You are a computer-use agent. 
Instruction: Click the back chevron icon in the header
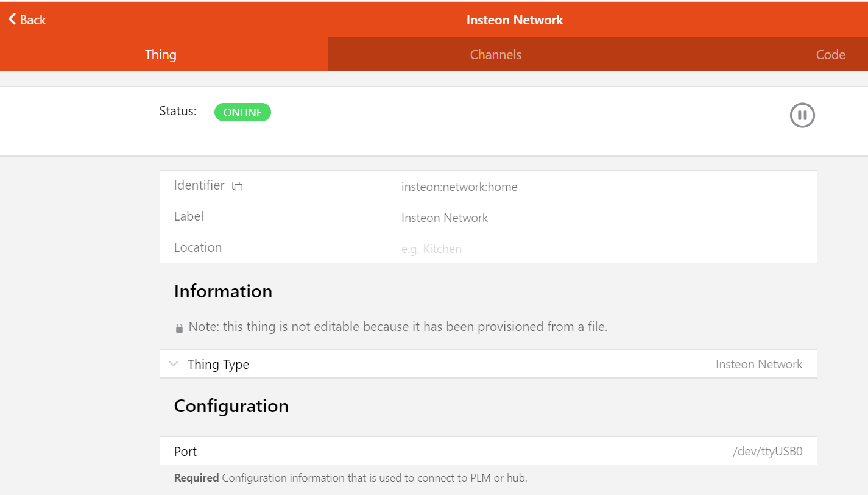12,19
